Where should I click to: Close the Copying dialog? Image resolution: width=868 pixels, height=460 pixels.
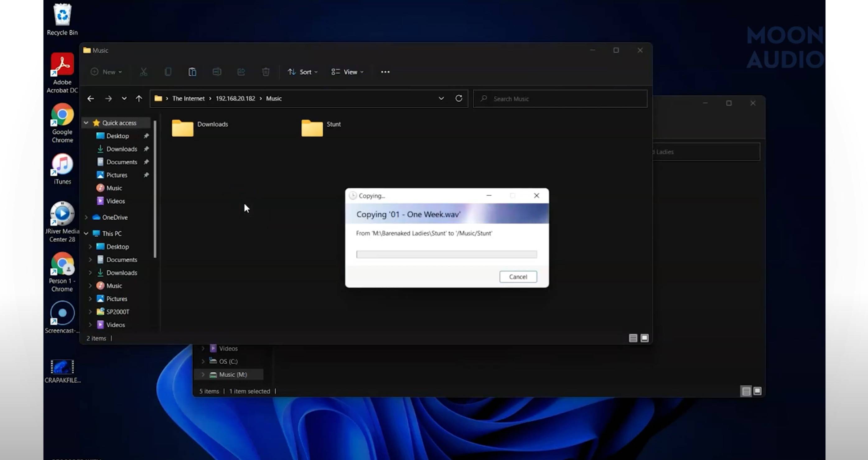536,196
